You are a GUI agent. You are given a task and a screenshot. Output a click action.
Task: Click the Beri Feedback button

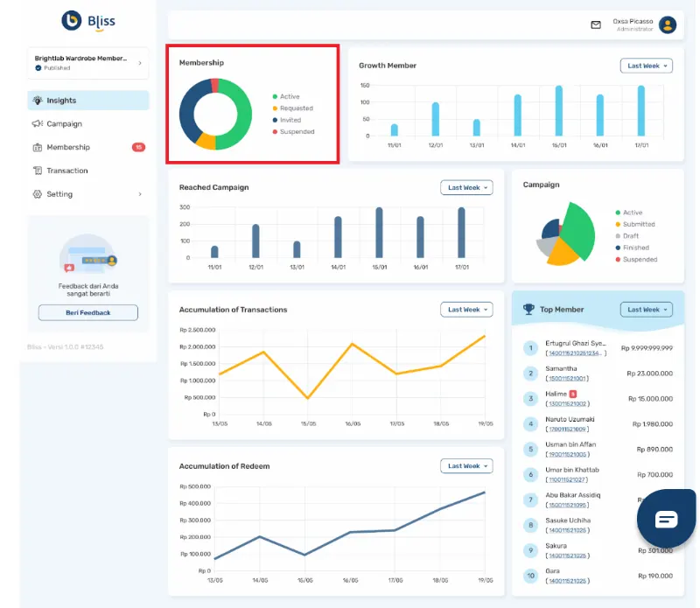coord(87,312)
